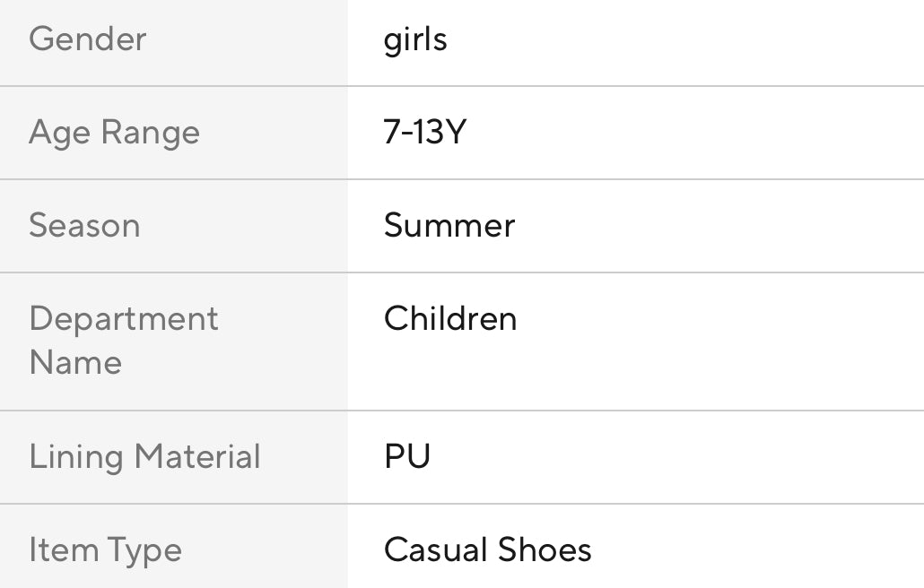Click the word 'Material' in the label column

[x=197, y=456]
